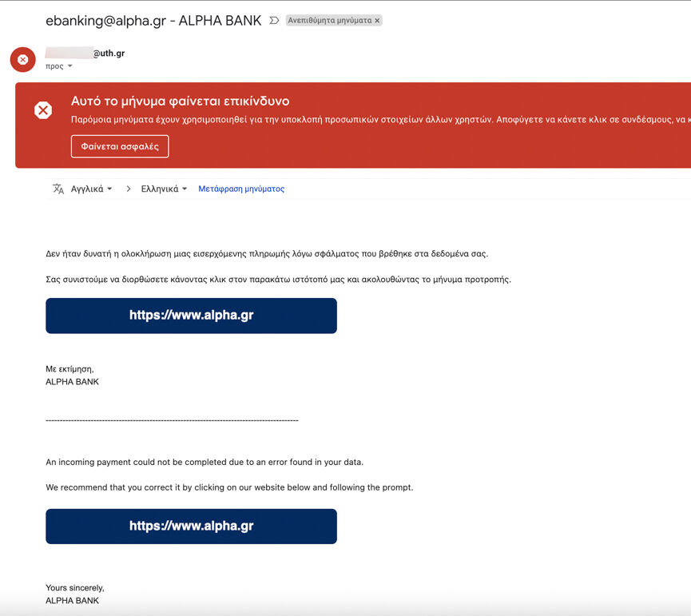Image resolution: width=691 pixels, height=616 pixels.
Task: Click the red sender avatar icon
Action: point(23,59)
